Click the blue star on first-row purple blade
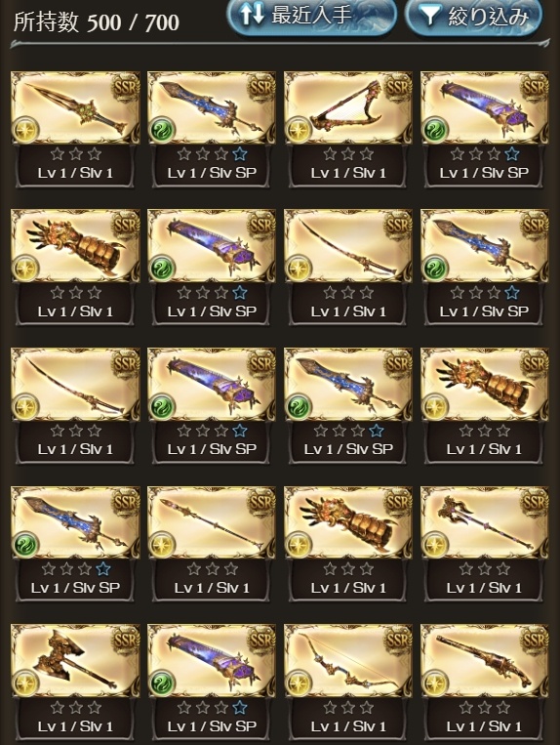The width and height of the screenshot is (560, 745). coord(512,153)
